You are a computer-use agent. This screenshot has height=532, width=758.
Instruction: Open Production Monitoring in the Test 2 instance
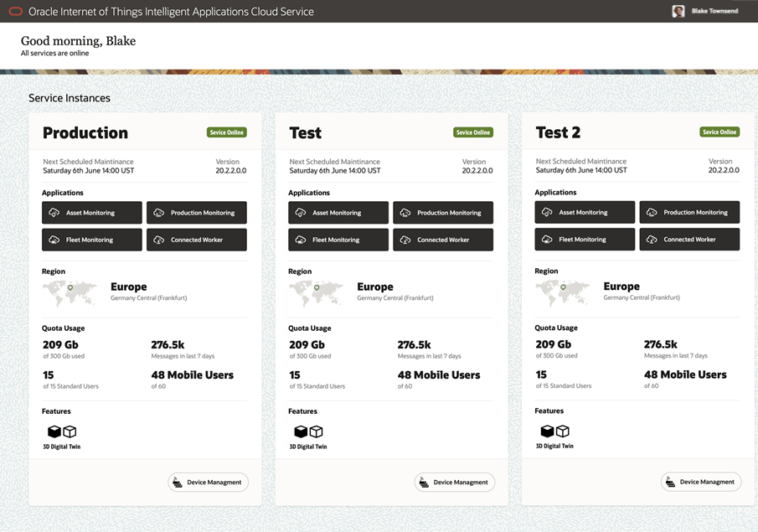pos(689,213)
